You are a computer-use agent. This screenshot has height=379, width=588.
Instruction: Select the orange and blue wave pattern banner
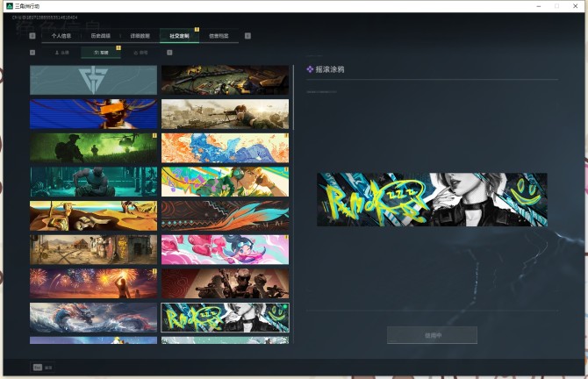click(225, 147)
